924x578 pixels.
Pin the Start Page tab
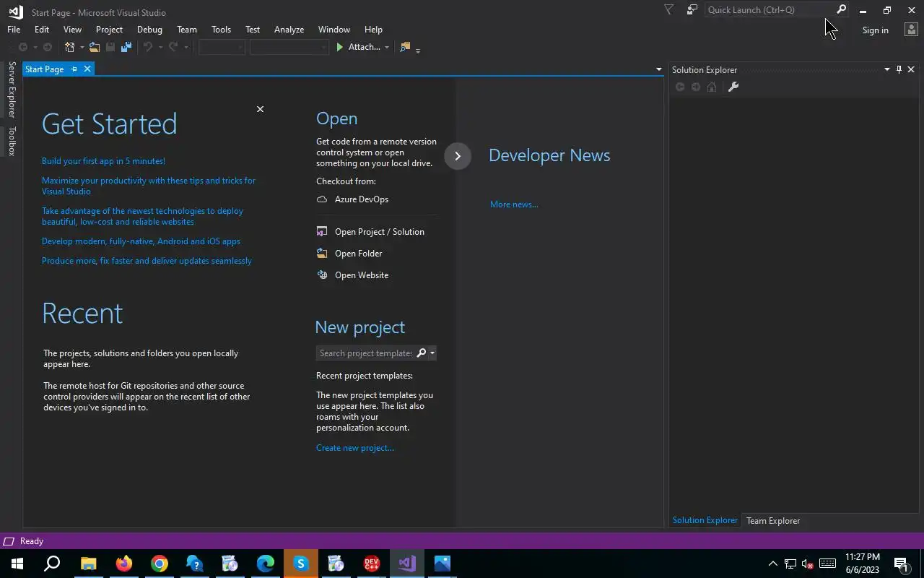click(x=74, y=69)
